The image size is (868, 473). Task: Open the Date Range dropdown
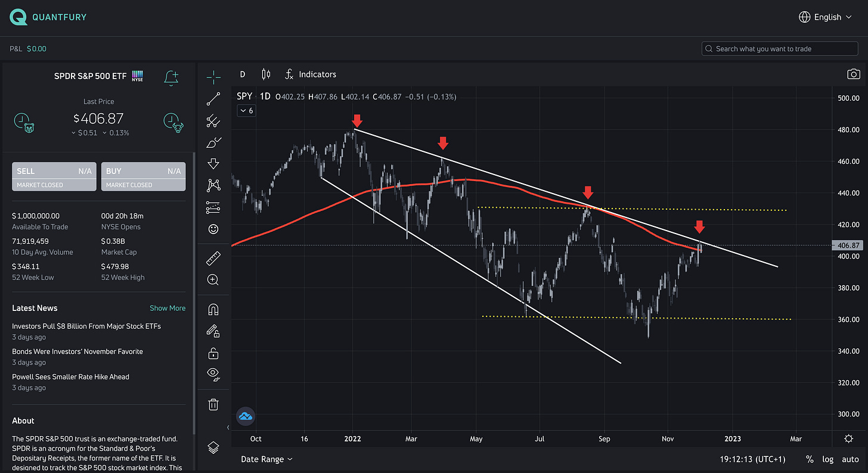click(266, 459)
